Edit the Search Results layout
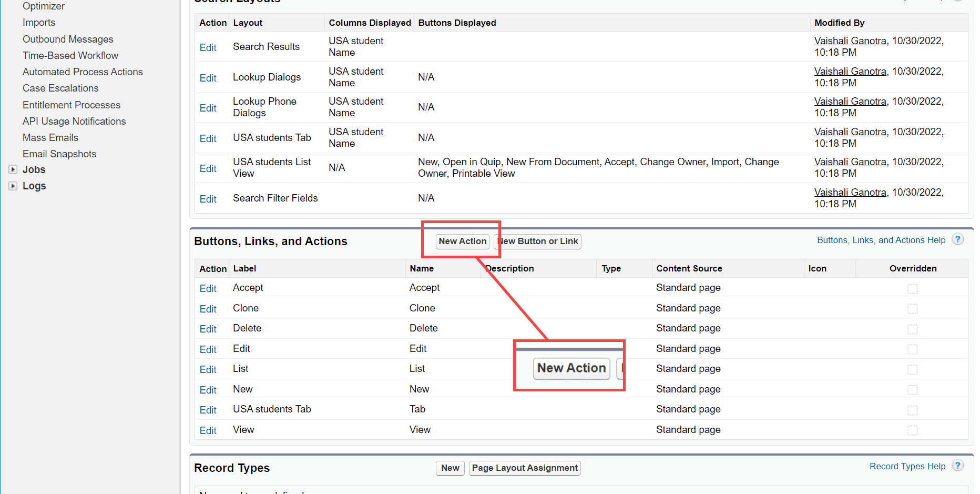The width and height of the screenshot is (980, 494). (208, 47)
